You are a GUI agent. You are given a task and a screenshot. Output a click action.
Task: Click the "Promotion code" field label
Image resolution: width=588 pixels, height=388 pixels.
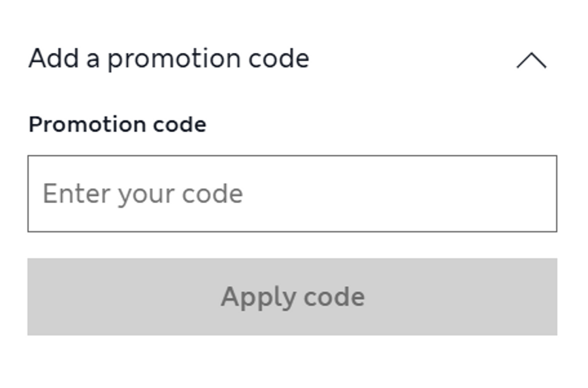(118, 124)
